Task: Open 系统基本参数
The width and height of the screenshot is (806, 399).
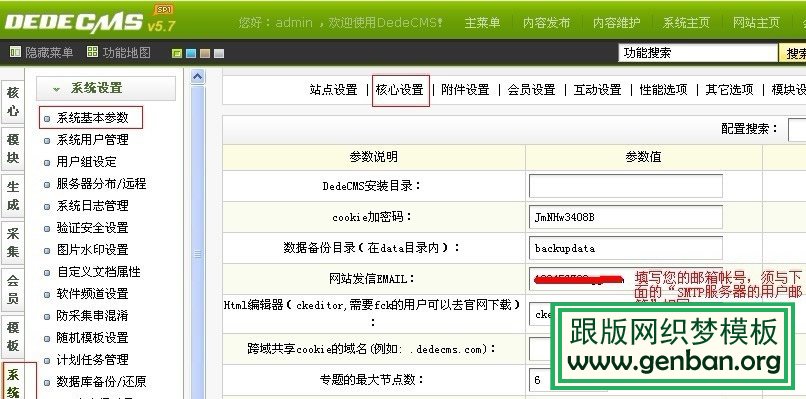Action: 93,118
